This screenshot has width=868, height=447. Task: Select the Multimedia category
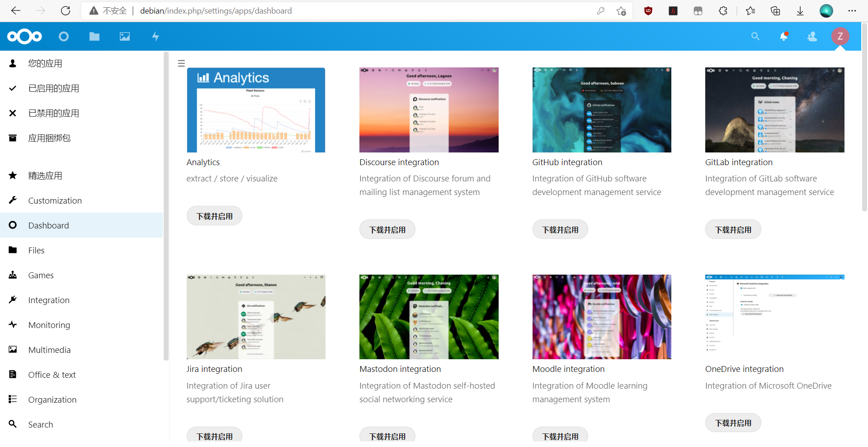(81, 350)
